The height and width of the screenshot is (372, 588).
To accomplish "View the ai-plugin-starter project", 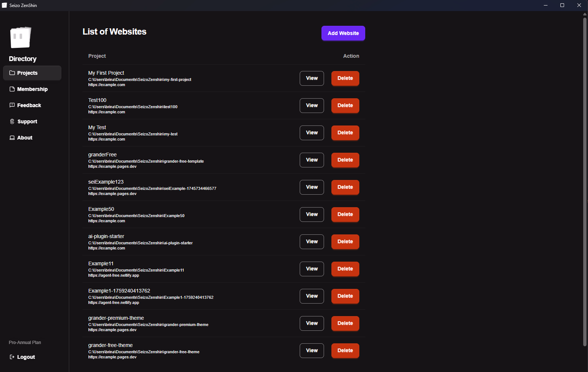I will click(x=312, y=242).
